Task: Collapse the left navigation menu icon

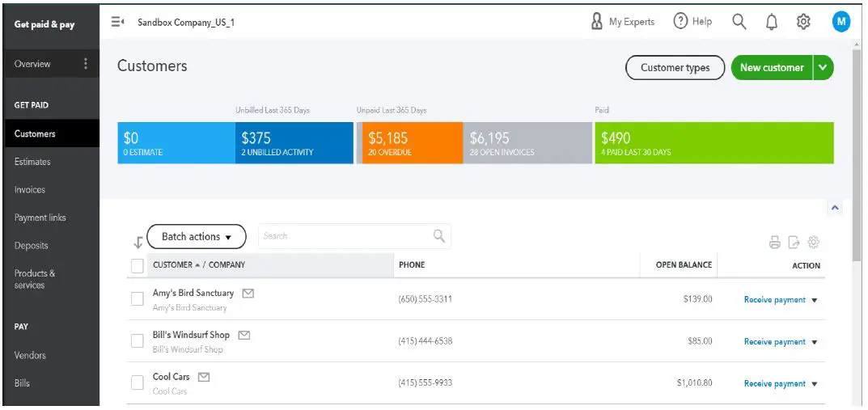Action: click(116, 22)
